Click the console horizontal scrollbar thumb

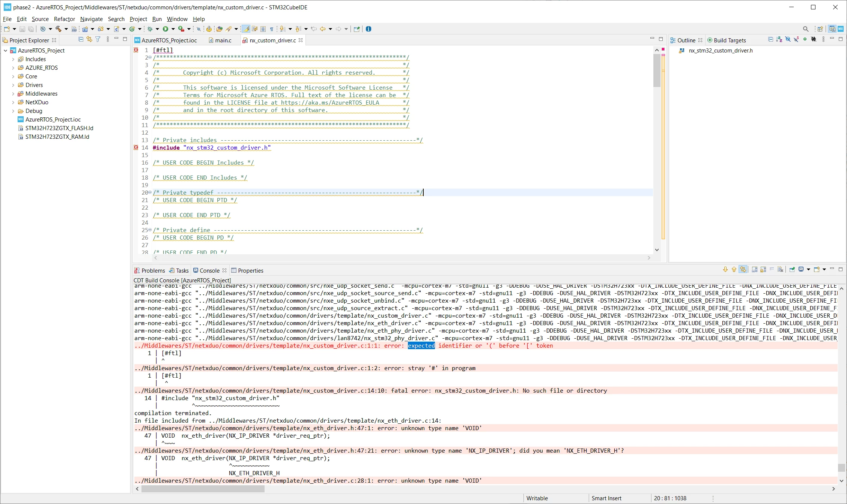[203, 489]
